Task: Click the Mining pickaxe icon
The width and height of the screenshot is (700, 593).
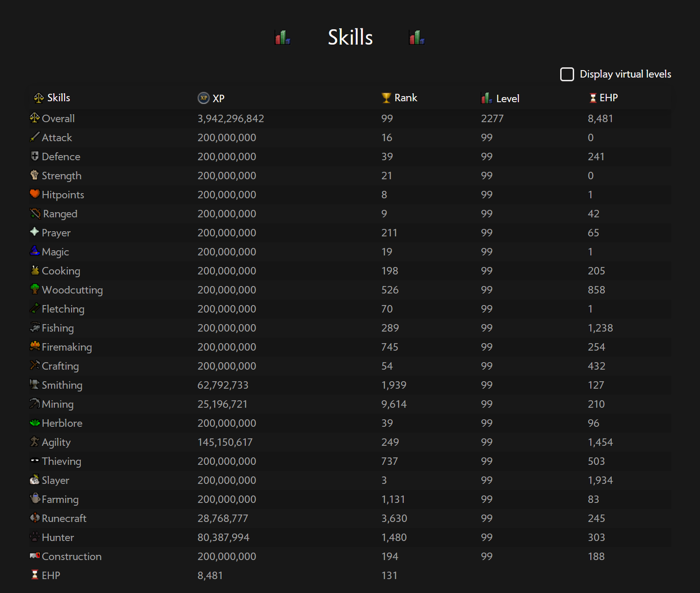Action: tap(35, 404)
